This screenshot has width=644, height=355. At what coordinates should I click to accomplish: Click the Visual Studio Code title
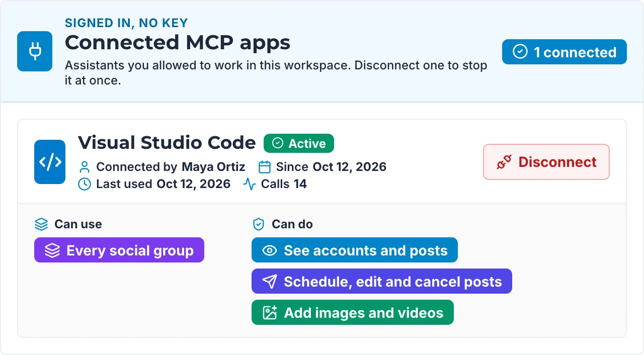pos(167,143)
